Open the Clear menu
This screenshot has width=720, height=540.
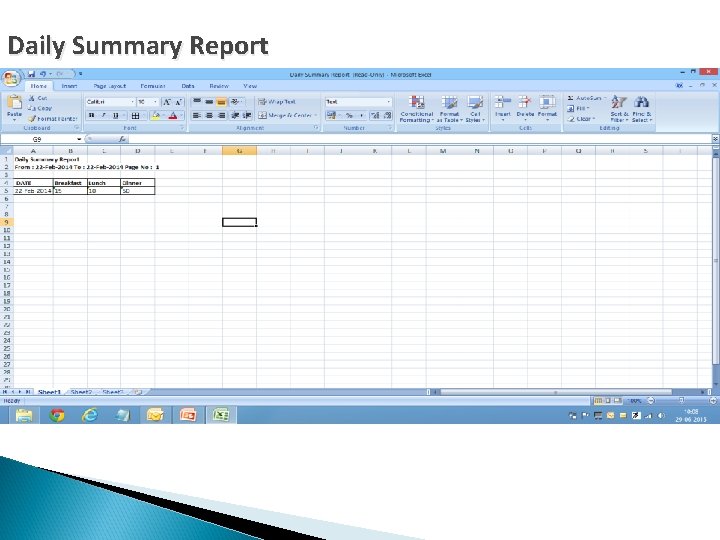[580, 118]
